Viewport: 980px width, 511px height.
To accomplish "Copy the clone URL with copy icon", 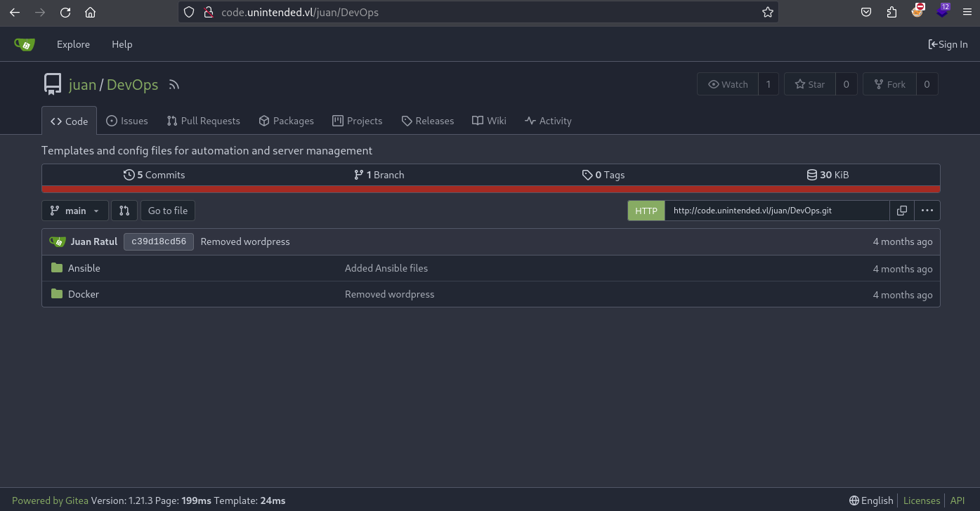I will tap(902, 211).
